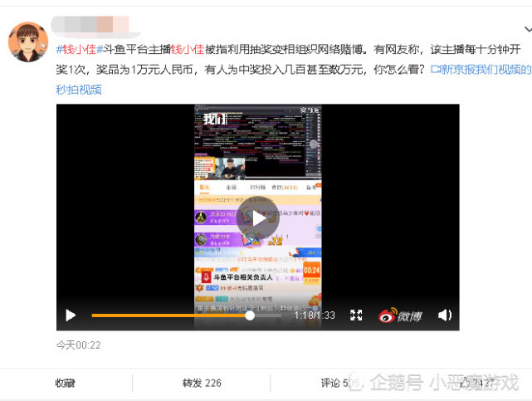Open the blue #钱小佳# hashtag topic
The width and height of the screenshot is (532, 401).
pyautogui.click(x=80, y=50)
